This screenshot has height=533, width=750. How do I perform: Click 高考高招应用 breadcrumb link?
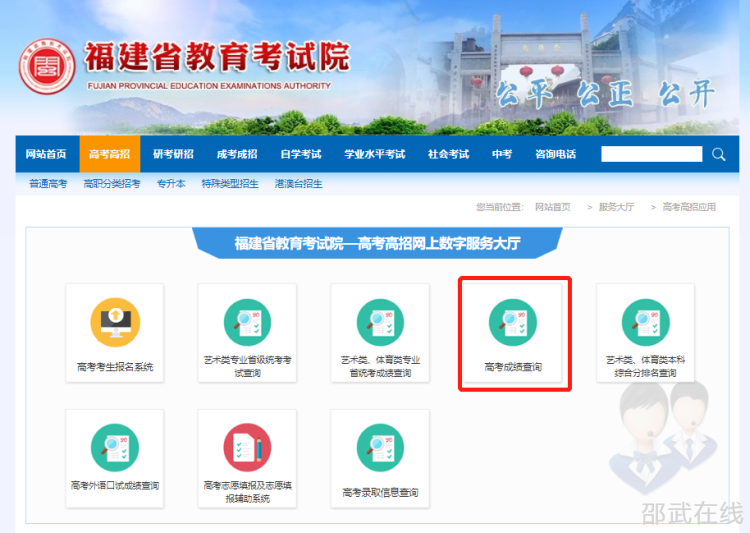[689, 207]
